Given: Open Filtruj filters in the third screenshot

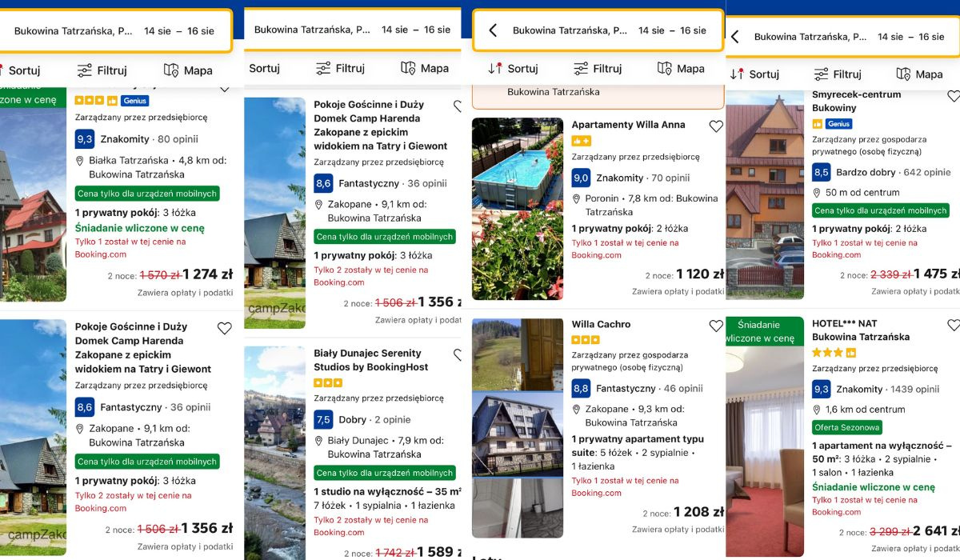Looking at the screenshot, I should pyautogui.click(x=598, y=68).
